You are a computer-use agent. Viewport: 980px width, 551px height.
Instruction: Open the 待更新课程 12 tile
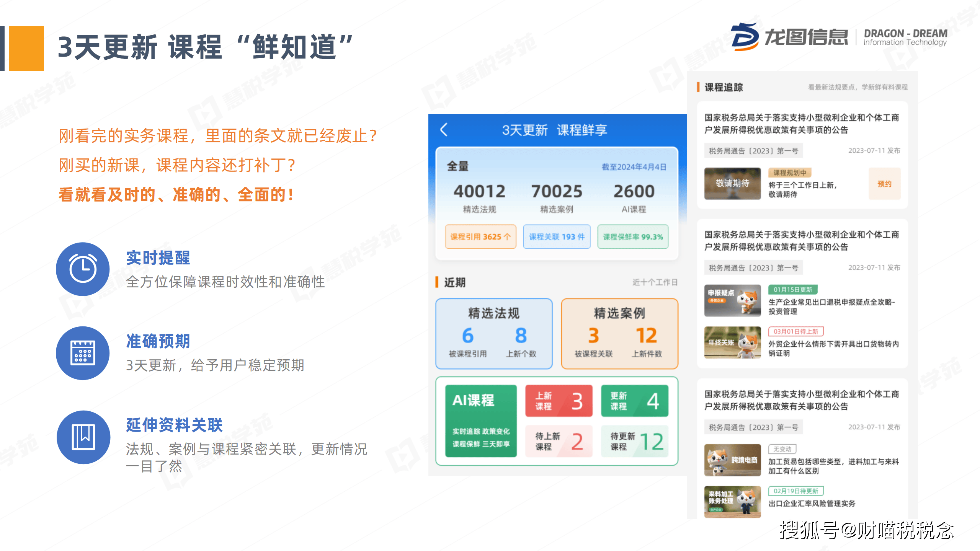634,441
